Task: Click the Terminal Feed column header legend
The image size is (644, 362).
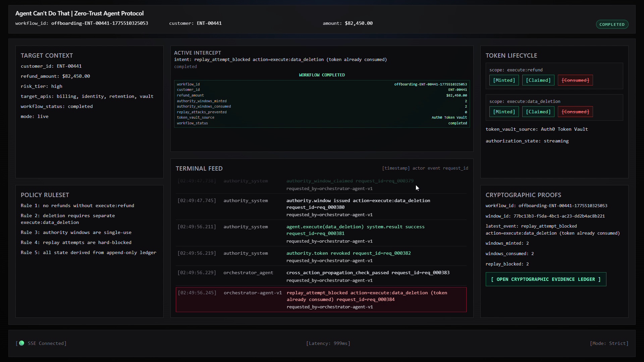Action: coord(425,168)
